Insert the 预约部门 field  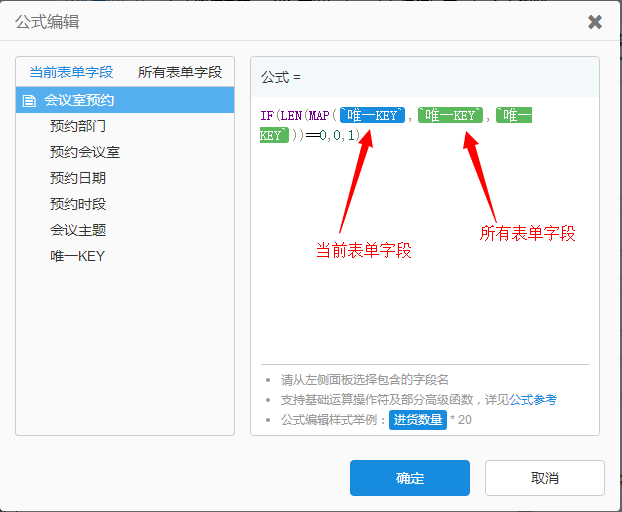coord(77,126)
